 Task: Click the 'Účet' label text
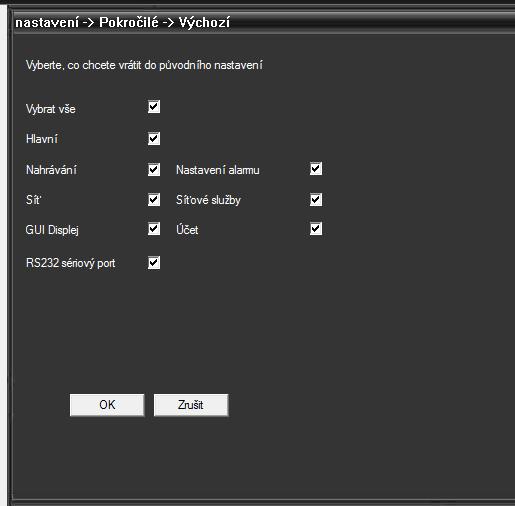tap(187, 229)
